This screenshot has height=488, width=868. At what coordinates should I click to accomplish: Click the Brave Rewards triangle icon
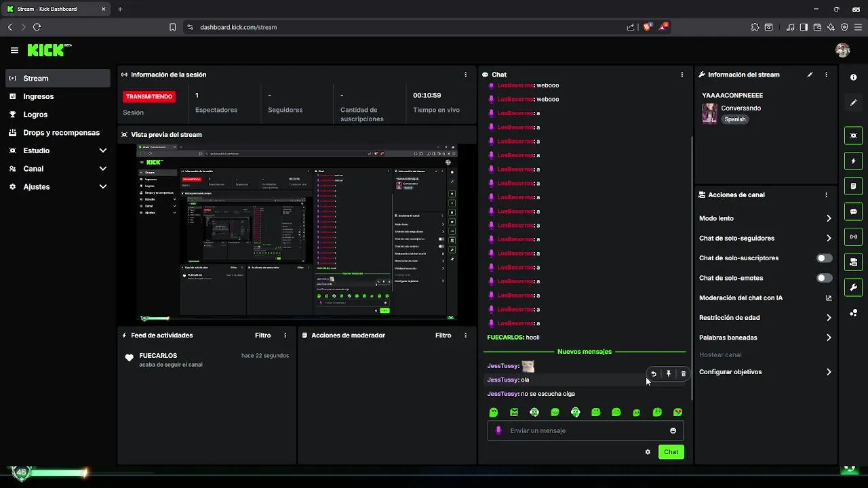[665, 27]
